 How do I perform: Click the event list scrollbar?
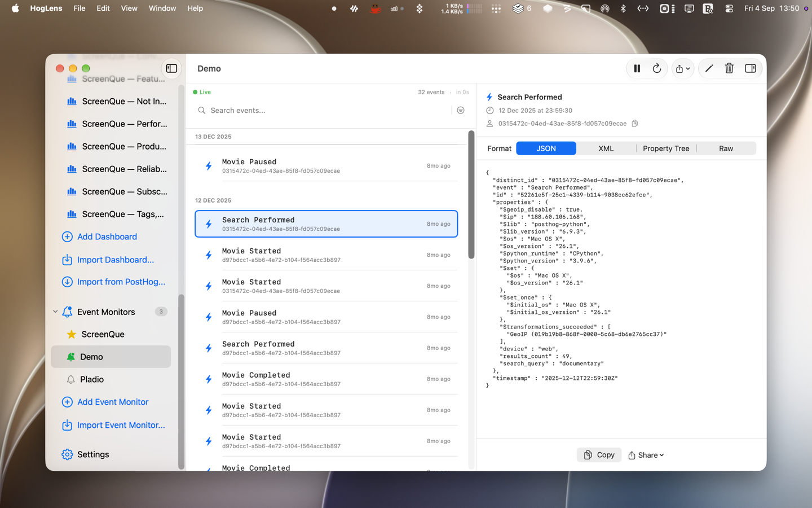[471, 195]
